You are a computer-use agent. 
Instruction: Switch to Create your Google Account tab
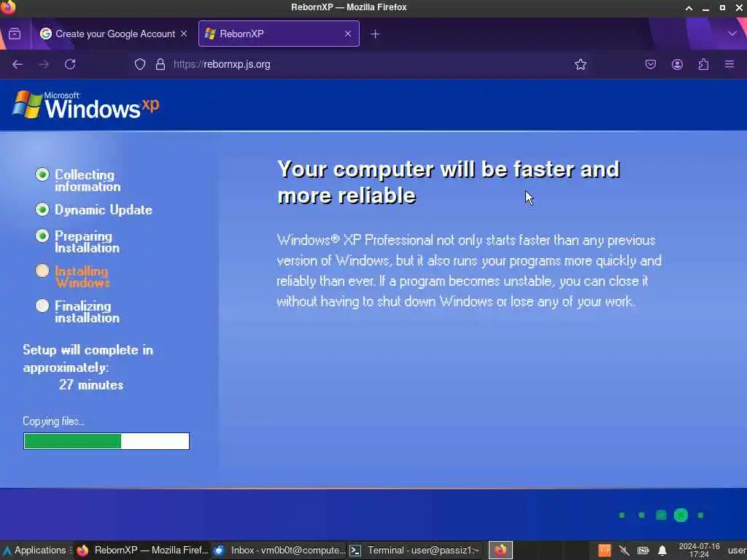click(x=108, y=34)
